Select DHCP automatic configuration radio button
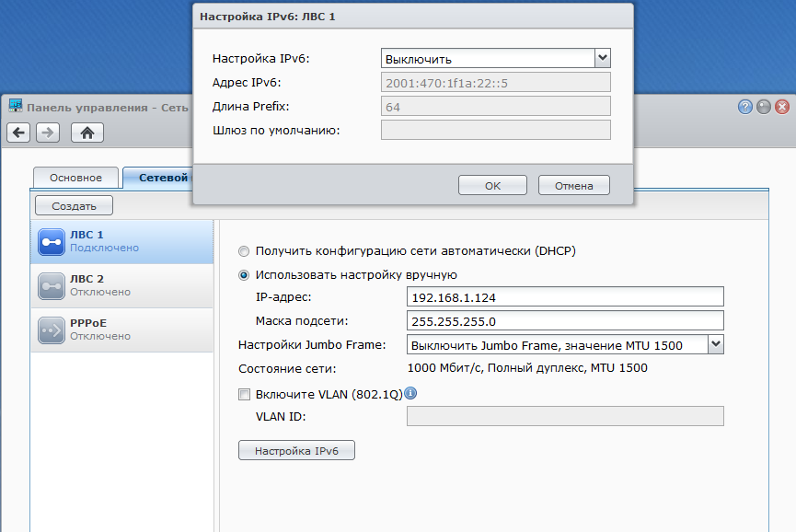This screenshot has width=796, height=532. pyautogui.click(x=244, y=251)
